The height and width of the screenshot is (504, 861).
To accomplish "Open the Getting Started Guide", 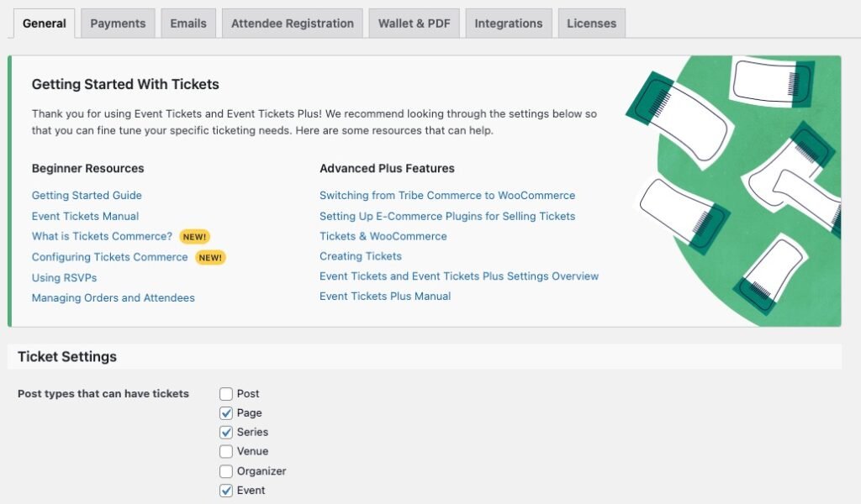I will [x=87, y=195].
